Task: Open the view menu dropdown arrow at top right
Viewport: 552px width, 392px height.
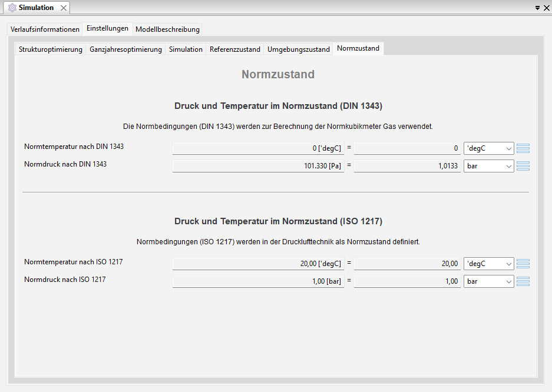Action: pyautogui.click(x=537, y=8)
